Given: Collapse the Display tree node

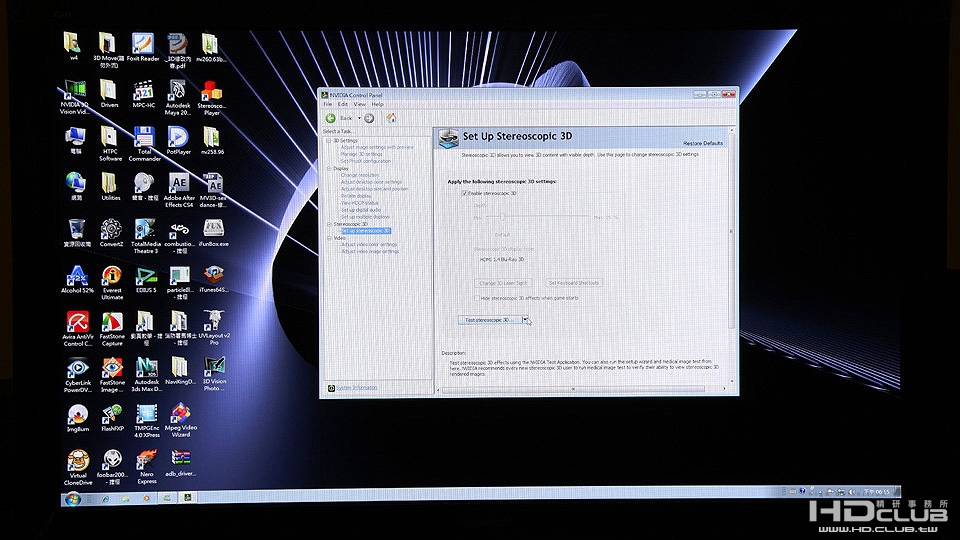Looking at the screenshot, I should pyautogui.click(x=329, y=168).
